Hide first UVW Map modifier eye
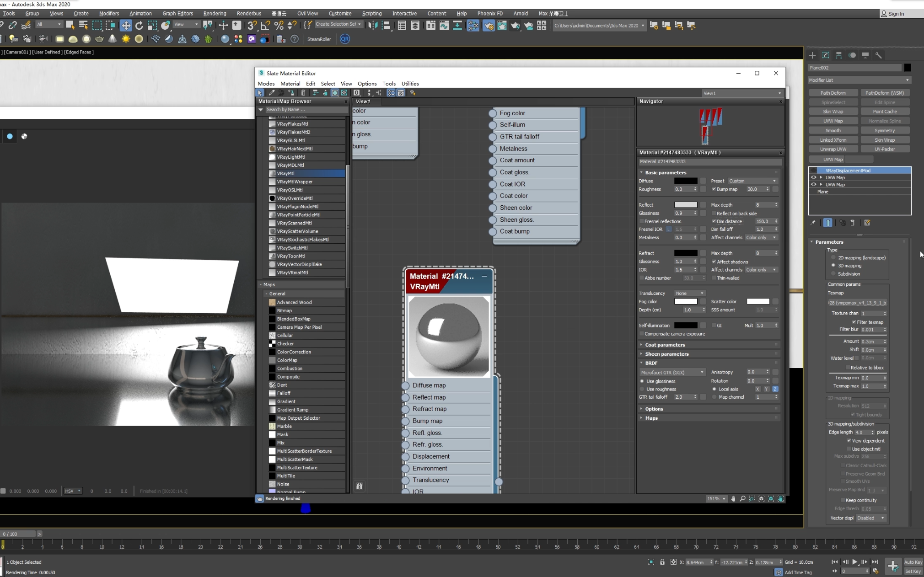The height and width of the screenshot is (577, 924). pyautogui.click(x=813, y=177)
